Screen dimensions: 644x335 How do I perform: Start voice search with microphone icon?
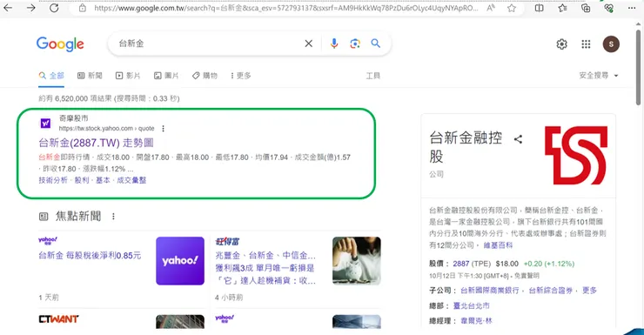point(334,44)
